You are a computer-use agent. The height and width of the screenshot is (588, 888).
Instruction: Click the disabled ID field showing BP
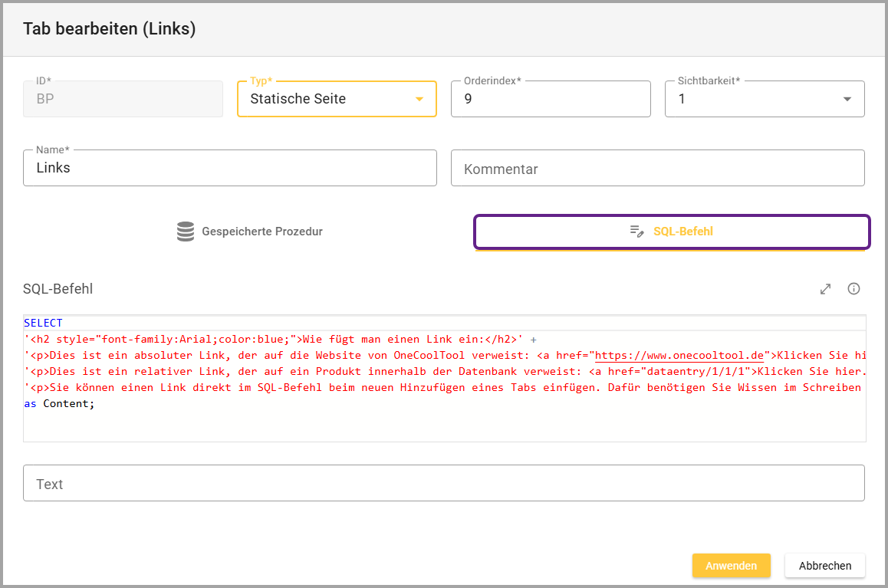pyautogui.click(x=123, y=99)
